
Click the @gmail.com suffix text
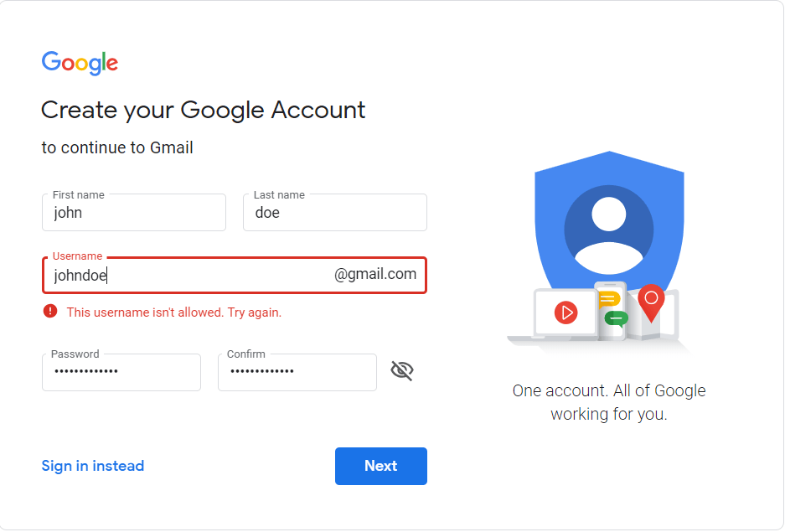pyautogui.click(x=375, y=274)
